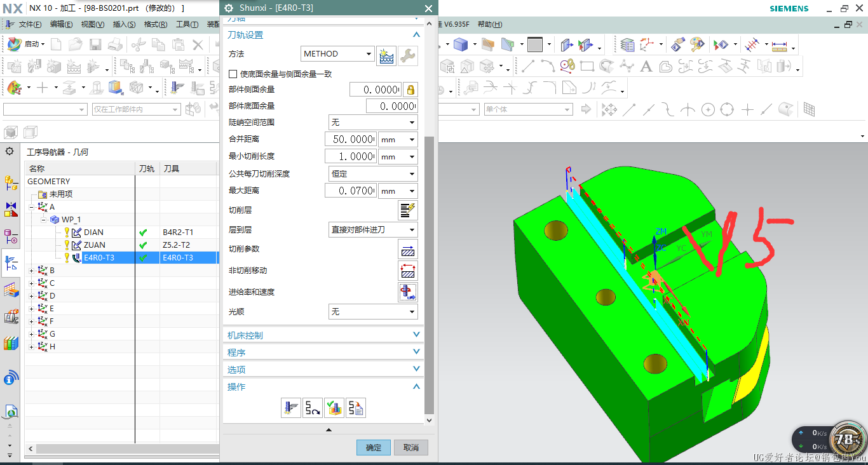Open the 视图(V) menu
The height and width of the screenshot is (465, 868).
click(93, 24)
